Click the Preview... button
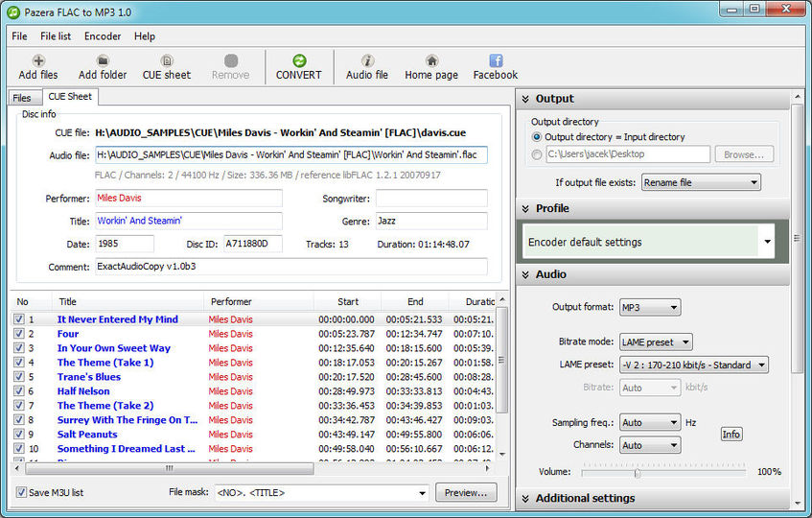 tap(466, 493)
